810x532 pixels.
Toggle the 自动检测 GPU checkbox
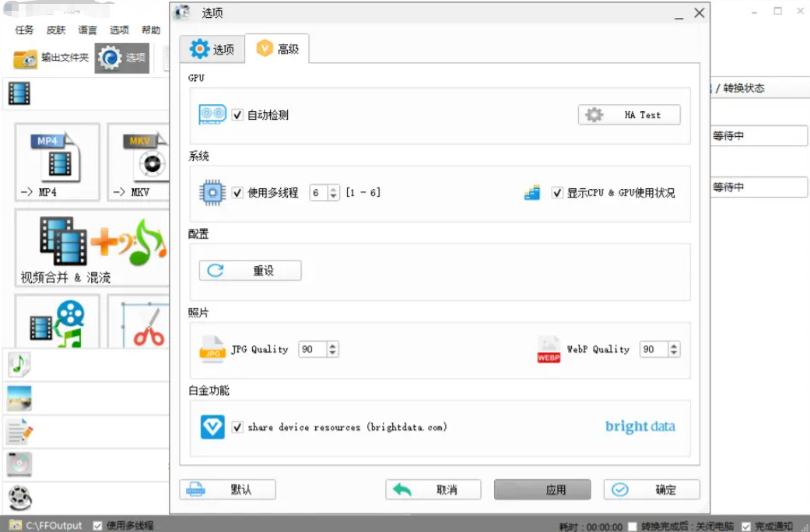237,115
